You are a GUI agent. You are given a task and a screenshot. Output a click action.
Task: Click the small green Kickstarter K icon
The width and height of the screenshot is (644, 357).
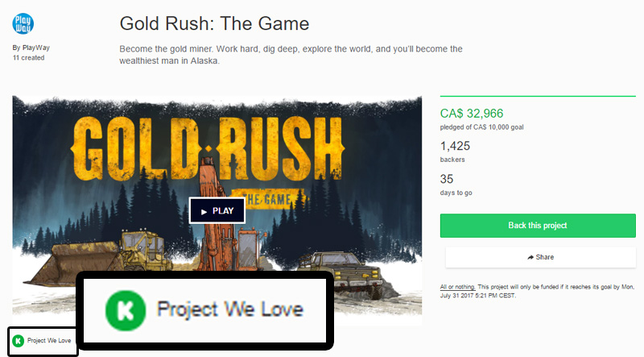tap(18, 341)
